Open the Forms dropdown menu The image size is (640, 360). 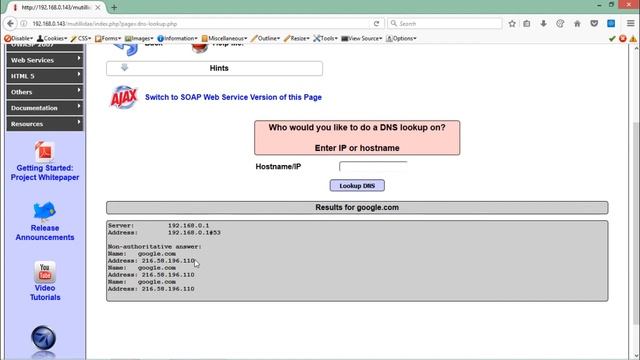(x=108, y=38)
